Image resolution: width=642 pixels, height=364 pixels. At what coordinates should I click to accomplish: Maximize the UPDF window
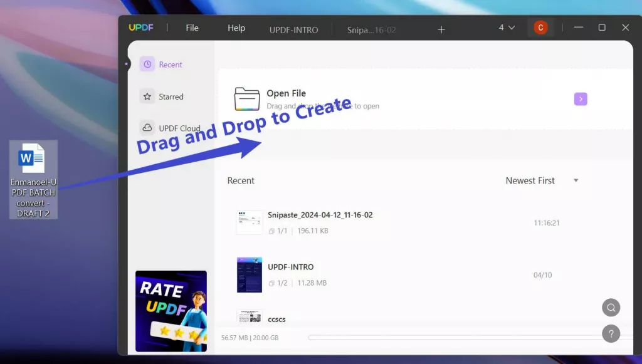pos(602,28)
